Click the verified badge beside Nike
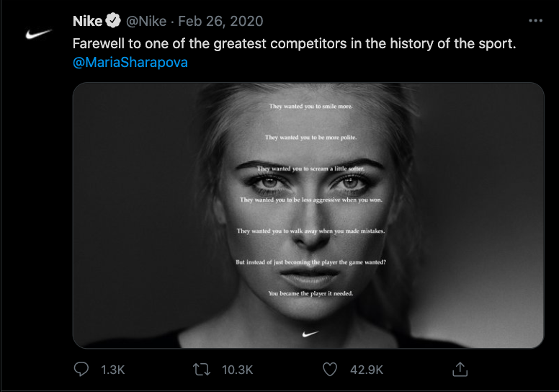Viewport: 559px width, 392px height. pyautogui.click(x=113, y=21)
